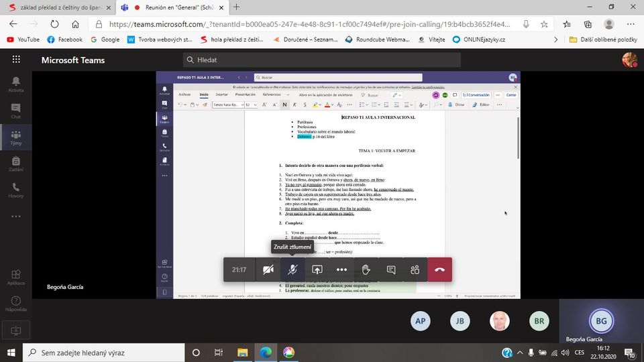Turn on the camera in the meeting
The height and width of the screenshot is (362, 644).
268,269
